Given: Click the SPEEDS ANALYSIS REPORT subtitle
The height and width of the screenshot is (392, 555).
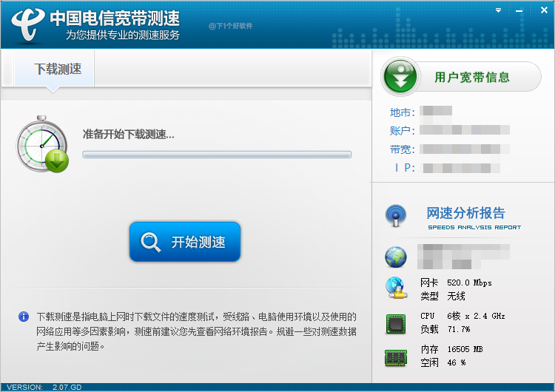Looking at the screenshot, I should click(x=474, y=227).
